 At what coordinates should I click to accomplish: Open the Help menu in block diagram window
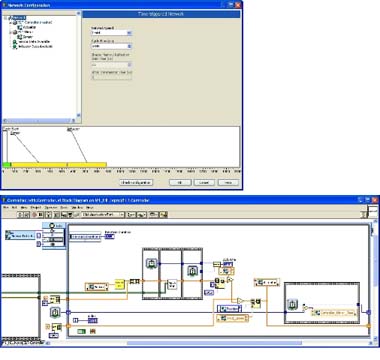click(x=89, y=207)
